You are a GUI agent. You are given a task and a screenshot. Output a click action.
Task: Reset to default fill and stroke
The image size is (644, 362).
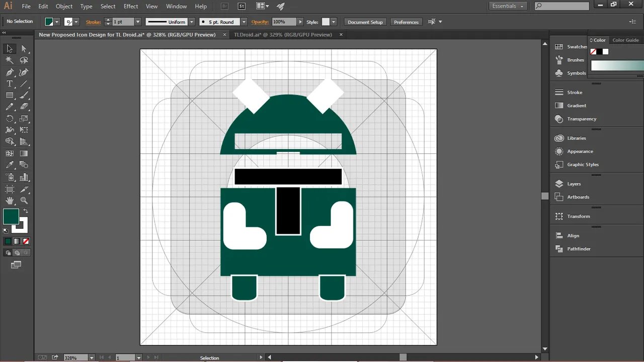(6, 231)
